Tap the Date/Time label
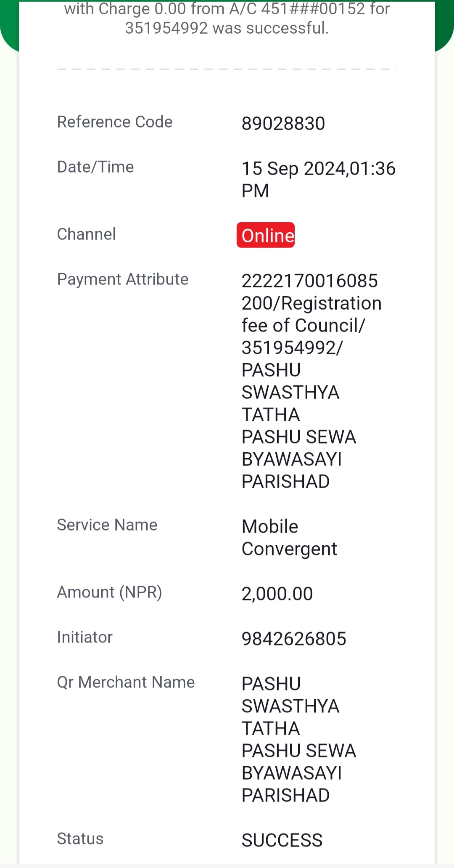This screenshot has height=868, width=454. point(95,167)
